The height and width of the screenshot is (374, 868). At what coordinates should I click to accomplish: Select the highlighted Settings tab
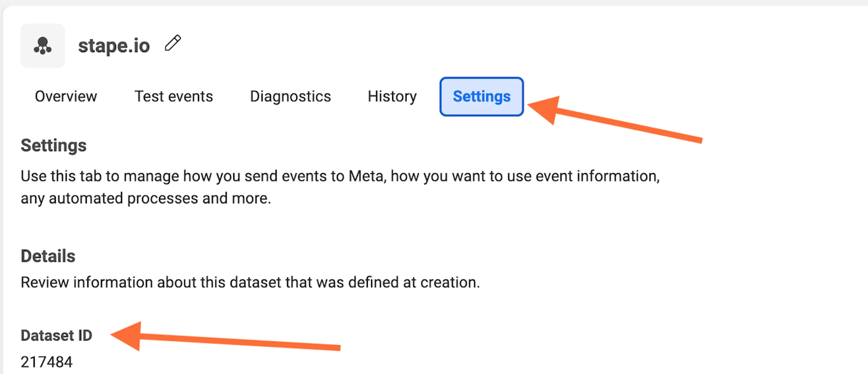point(482,97)
